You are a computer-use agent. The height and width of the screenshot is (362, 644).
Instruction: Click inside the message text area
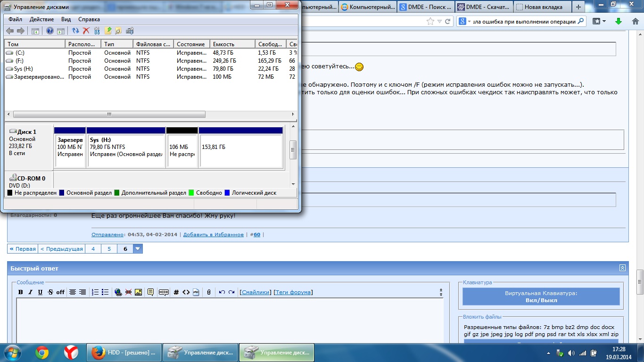pyautogui.click(x=230, y=321)
